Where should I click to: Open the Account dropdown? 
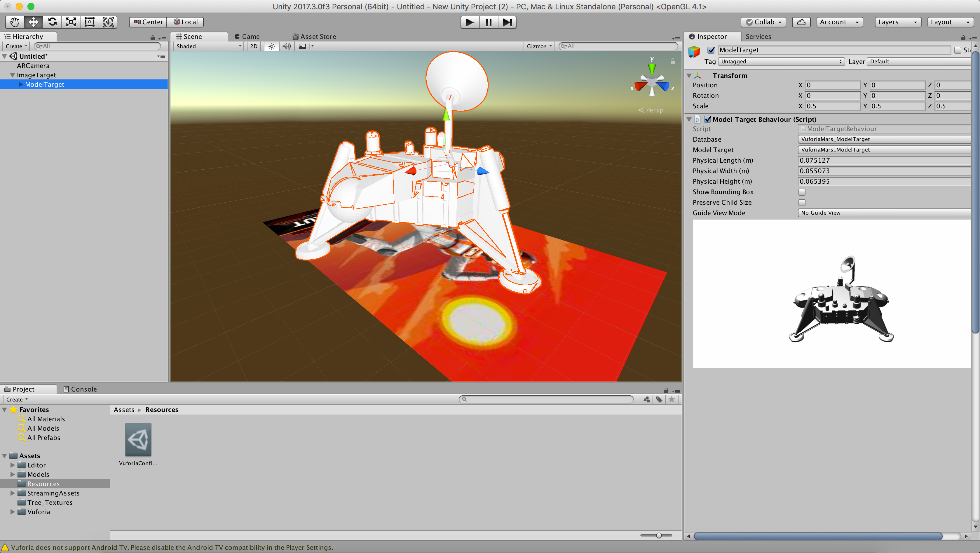click(x=840, y=22)
